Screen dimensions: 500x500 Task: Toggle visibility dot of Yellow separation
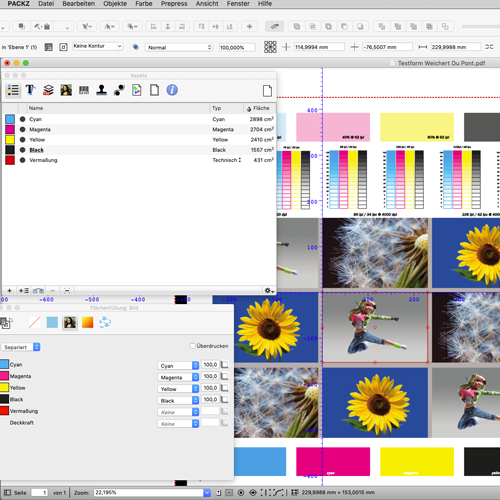(x=22, y=140)
